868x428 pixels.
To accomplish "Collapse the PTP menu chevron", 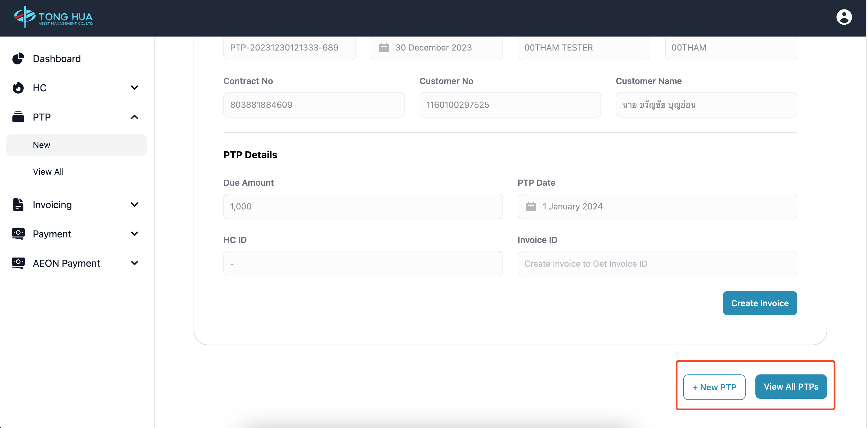I will [135, 117].
